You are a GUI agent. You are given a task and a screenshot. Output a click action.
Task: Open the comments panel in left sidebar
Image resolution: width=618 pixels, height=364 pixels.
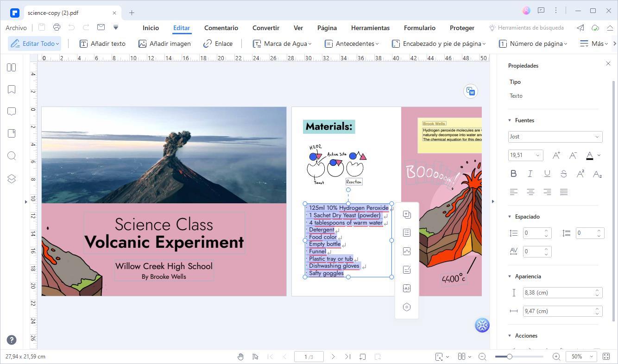pyautogui.click(x=12, y=111)
